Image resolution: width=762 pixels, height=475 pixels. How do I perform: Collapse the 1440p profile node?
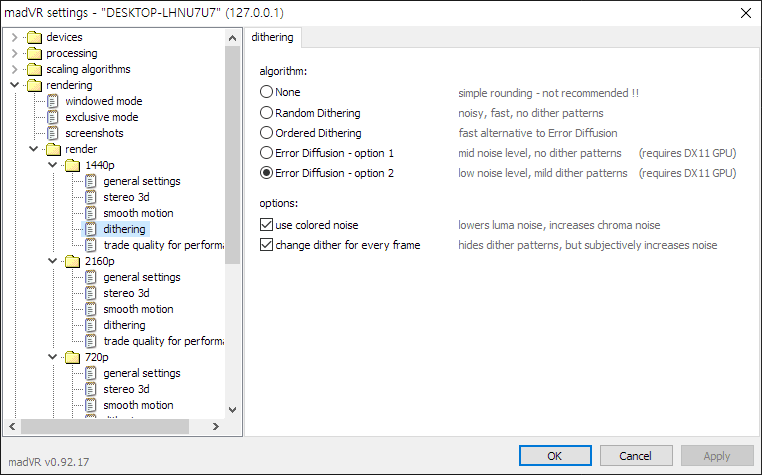(52, 165)
